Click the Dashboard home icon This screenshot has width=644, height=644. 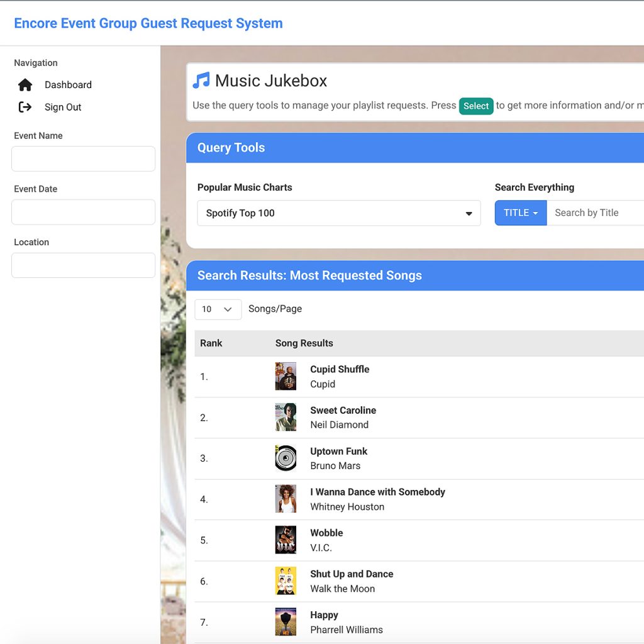(x=25, y=85)
